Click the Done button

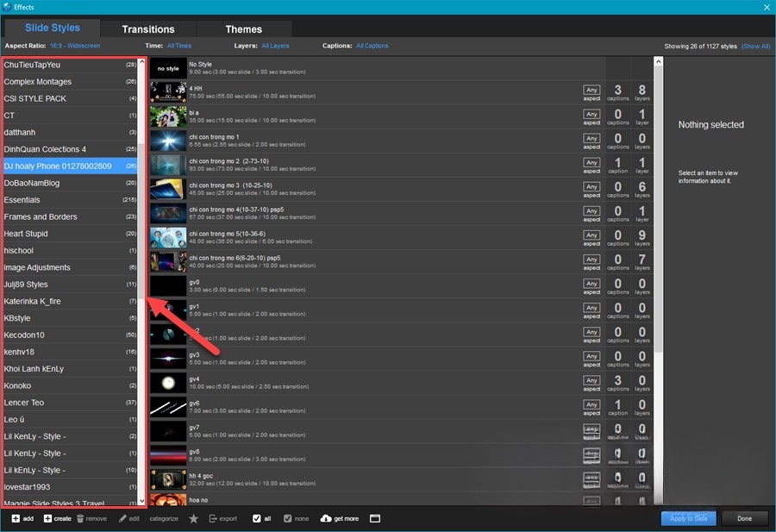[744, 518]
